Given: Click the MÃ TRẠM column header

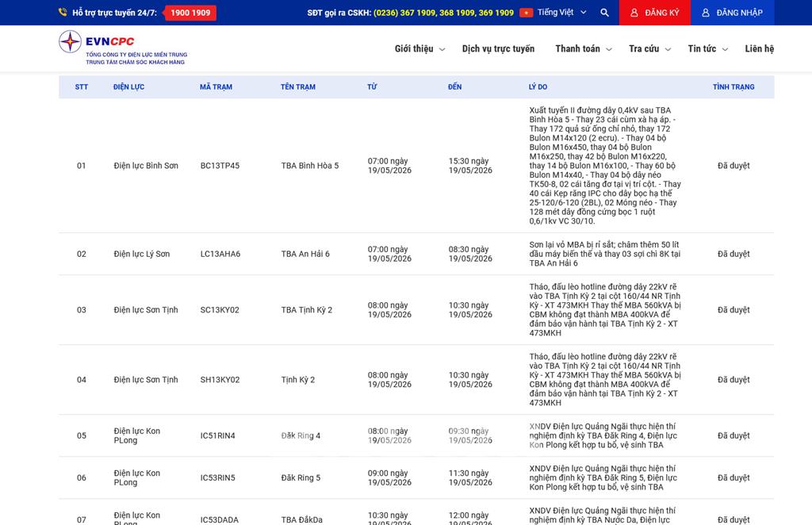Looking at the screenshot, I should pos(216,87).
